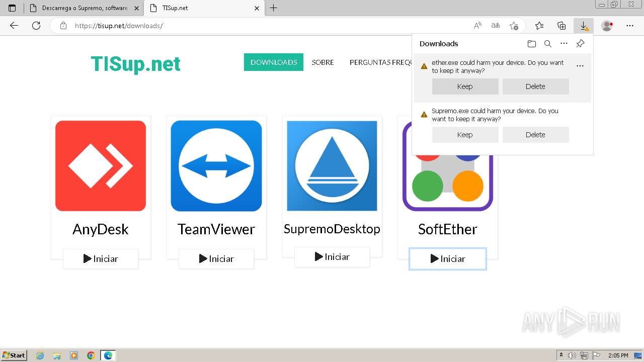Image resolution: width=644 pixels, height=362 pixels.
Task: Open Edge Settings and more menu
Action: tap(630, 26)
